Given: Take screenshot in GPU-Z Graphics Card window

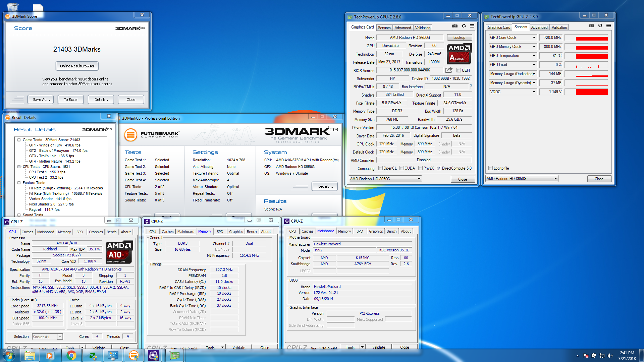Looking at the screenshot, I should pyautogui.click(x=454, y=26).
